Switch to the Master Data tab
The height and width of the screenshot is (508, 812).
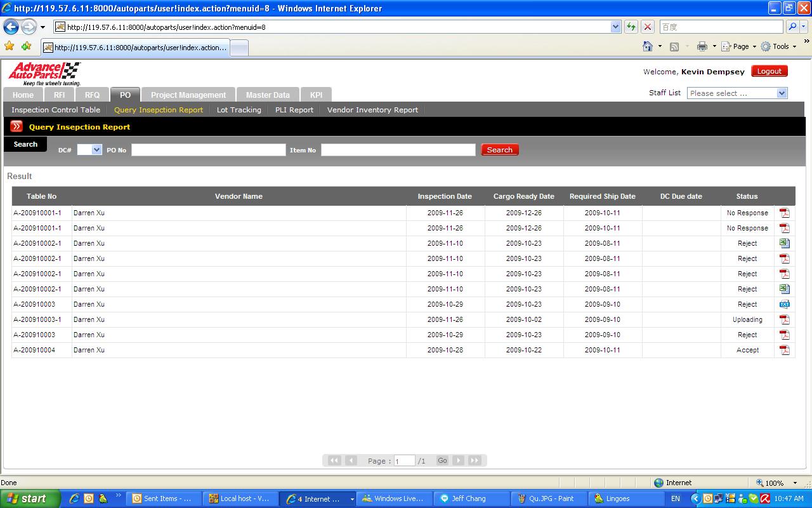[x=268, y=95]
